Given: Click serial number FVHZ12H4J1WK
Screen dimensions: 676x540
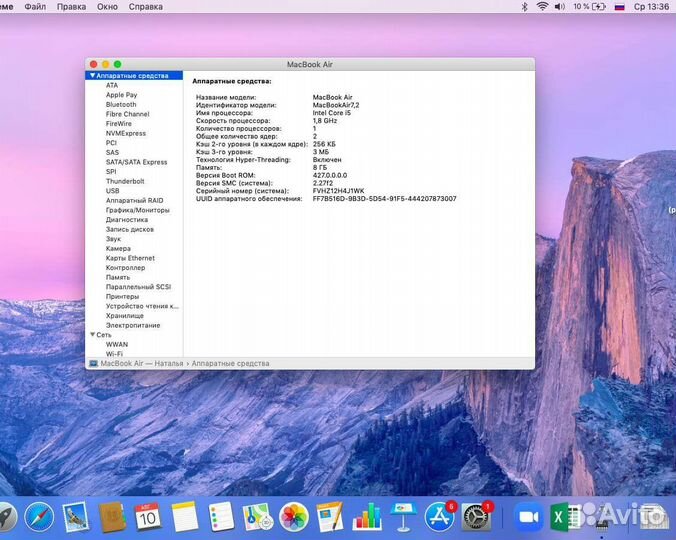Looking at the screenshot, I should (338, 190).
